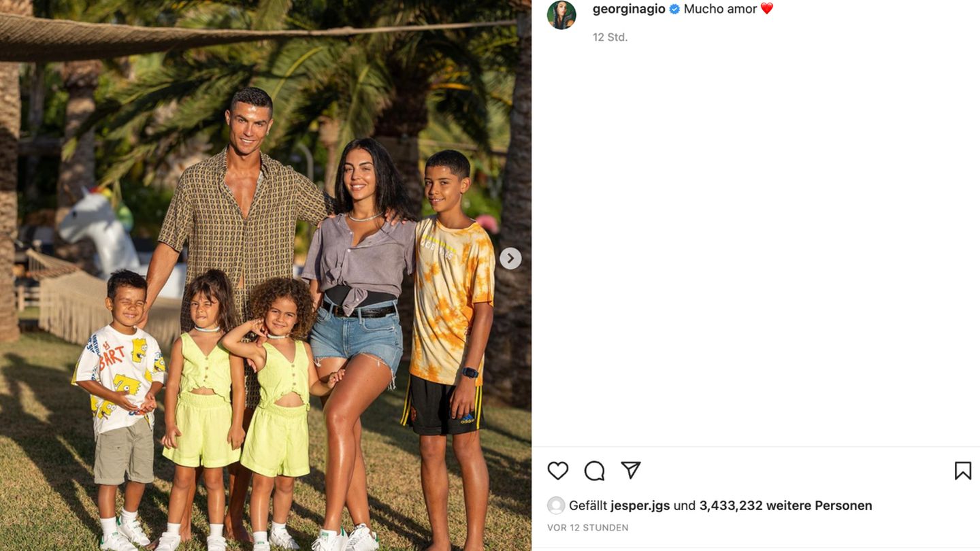
Task: Open comments via the speech bubble icon
Action: point(594,471)
